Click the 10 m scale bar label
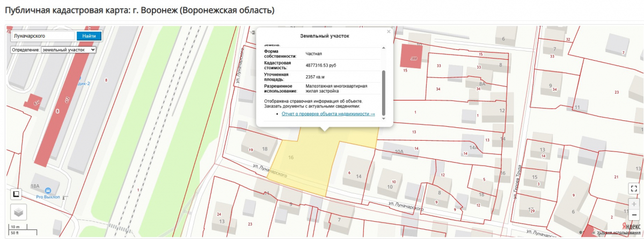The height and width of the screenshot is (239, 644). (15, 227)
